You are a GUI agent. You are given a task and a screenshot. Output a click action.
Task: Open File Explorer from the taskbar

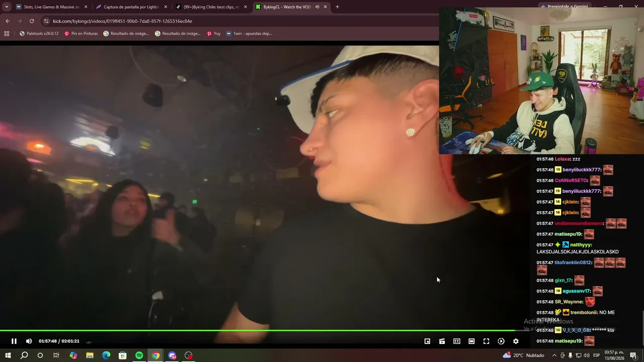pos(90,355)
